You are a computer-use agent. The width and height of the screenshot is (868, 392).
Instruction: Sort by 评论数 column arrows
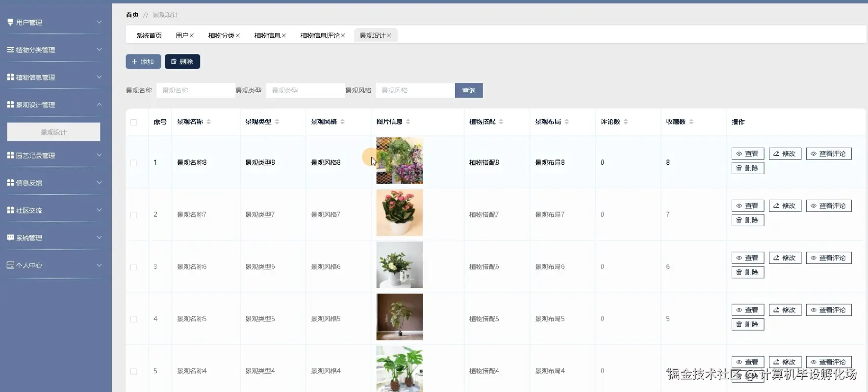(626, 122)
